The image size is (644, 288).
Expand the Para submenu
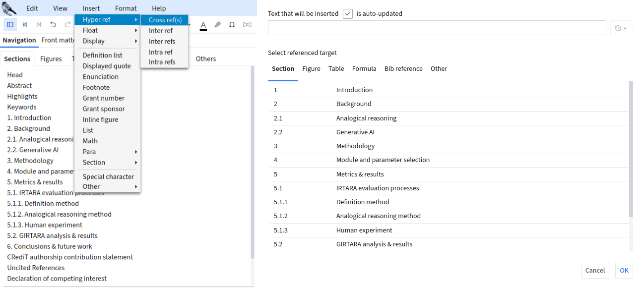[108, 152]
